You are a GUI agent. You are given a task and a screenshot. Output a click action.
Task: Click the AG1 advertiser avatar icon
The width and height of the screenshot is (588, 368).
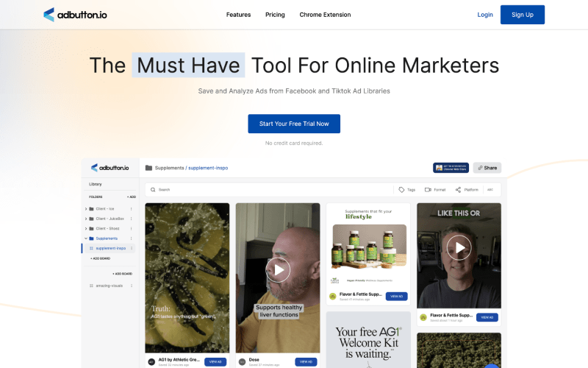[151, 362]
